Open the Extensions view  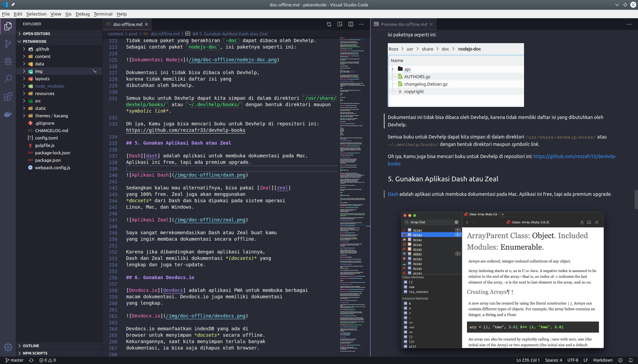(8, 96)
